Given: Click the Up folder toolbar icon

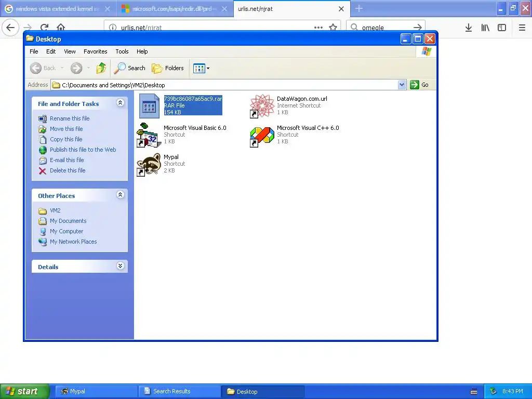Looking at the screenshot, I should (101, 68).
